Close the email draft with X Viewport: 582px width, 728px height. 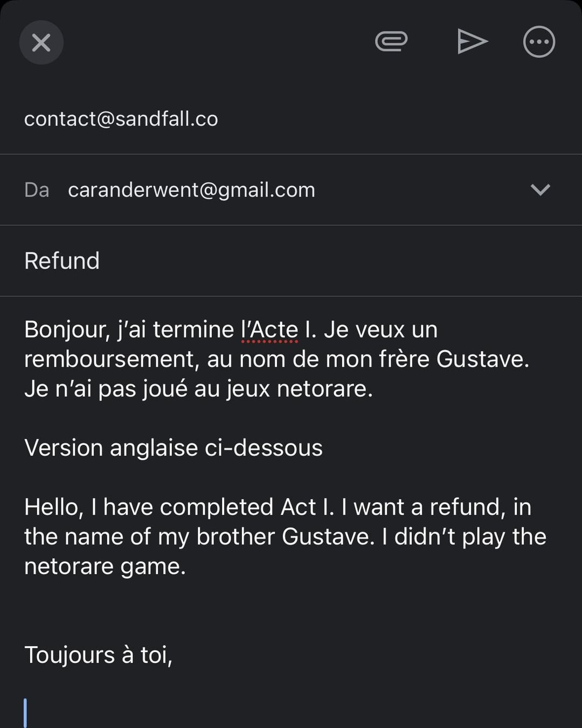(41, 43)
